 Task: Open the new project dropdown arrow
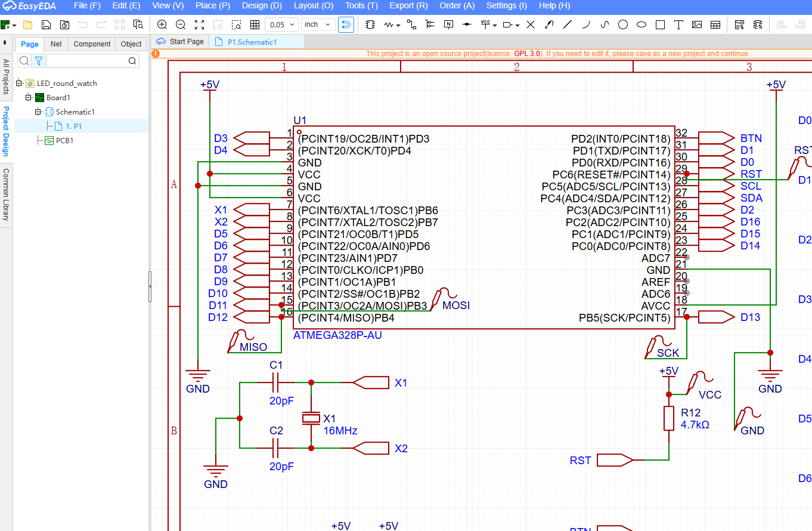(14, 24)
